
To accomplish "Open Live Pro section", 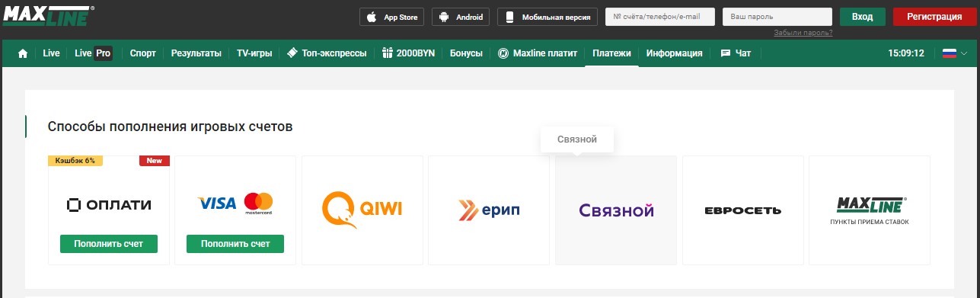I will (x=94, y=53).
